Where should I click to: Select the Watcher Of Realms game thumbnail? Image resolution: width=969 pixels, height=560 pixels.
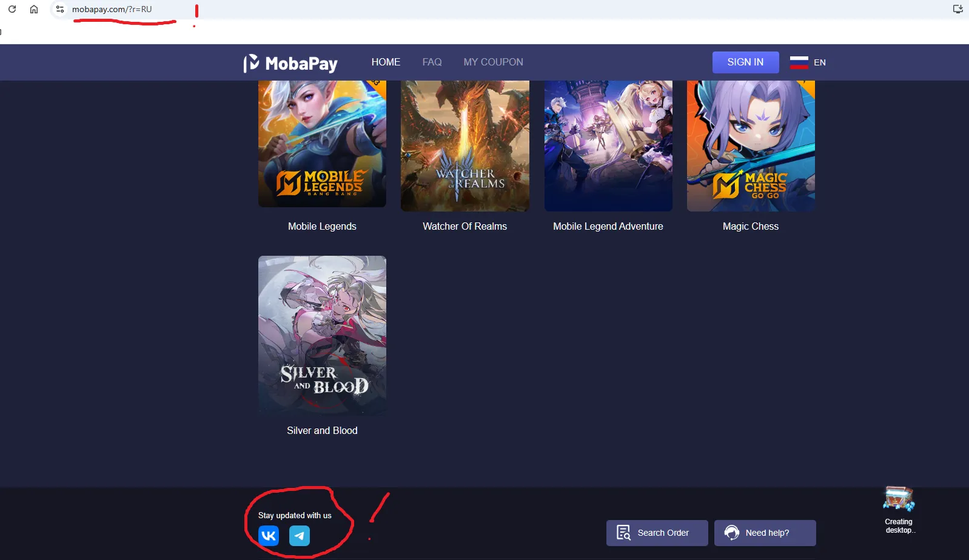click(x=464, y=145)
